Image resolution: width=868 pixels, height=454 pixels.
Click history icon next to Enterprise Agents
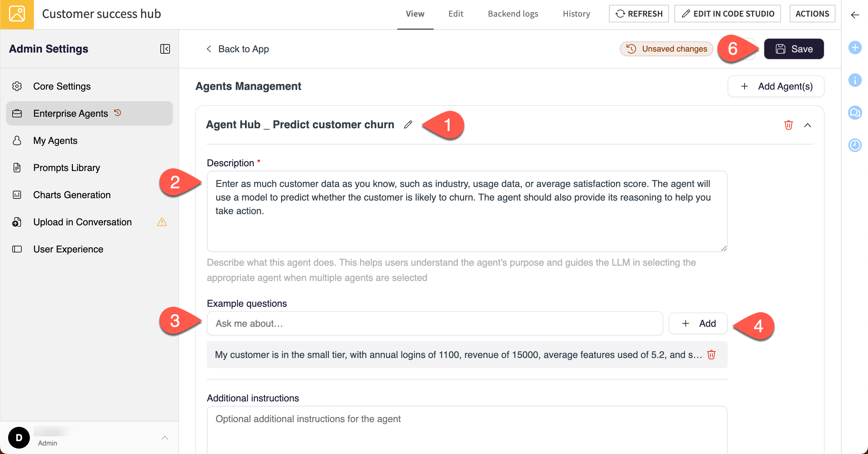click(x=118, y=112)
